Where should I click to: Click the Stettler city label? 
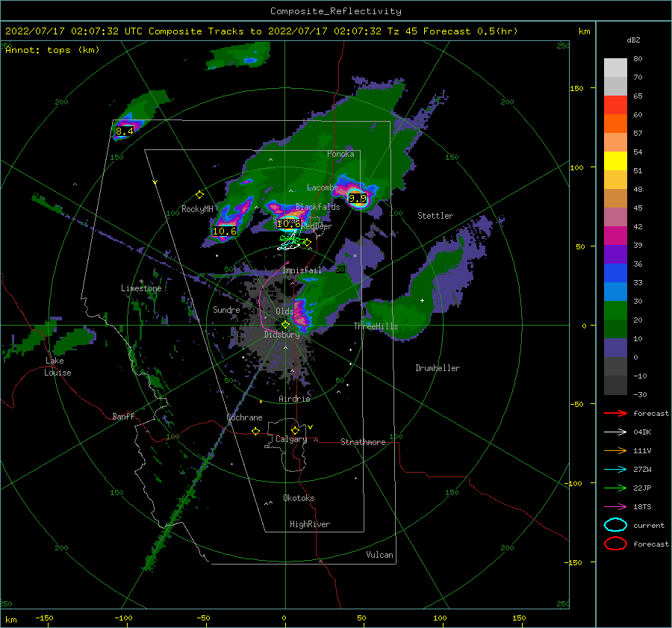pos(435,216)
